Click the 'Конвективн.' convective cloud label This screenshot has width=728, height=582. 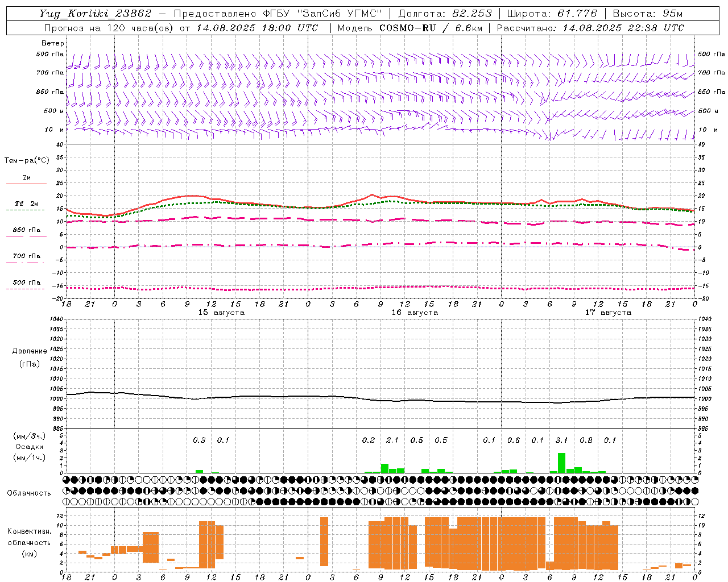pos(29,531)
